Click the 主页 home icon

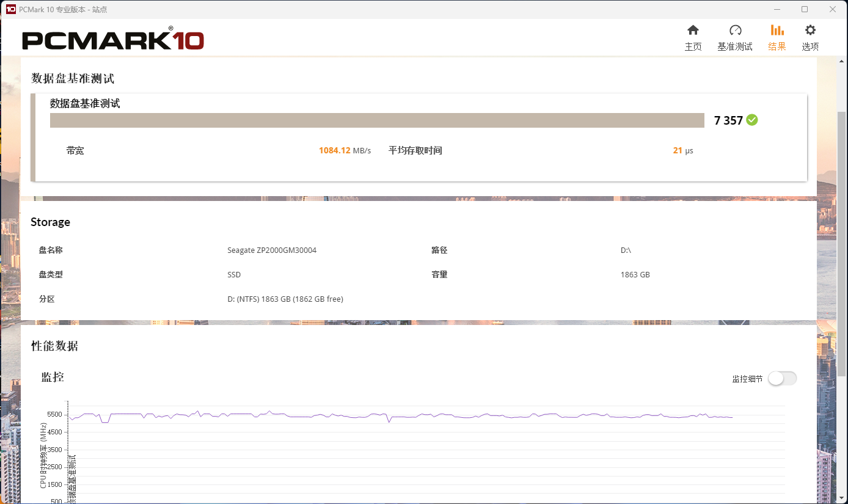693,31
